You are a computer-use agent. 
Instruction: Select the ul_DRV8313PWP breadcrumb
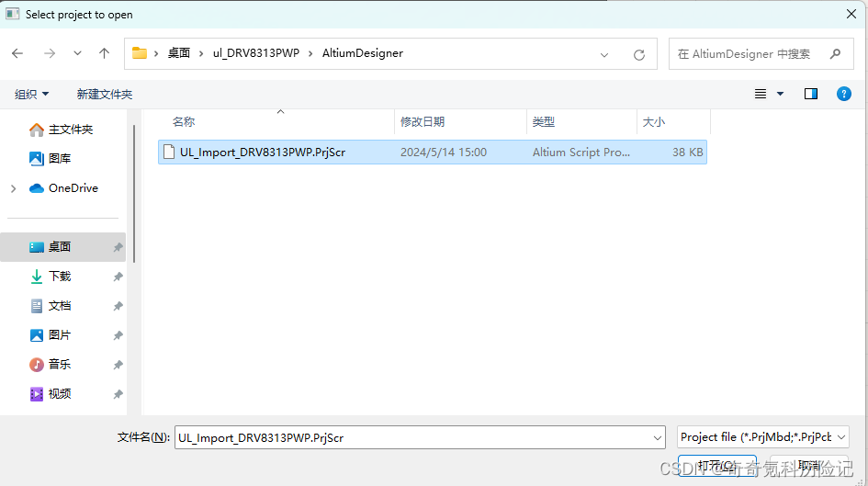point(255,53)
